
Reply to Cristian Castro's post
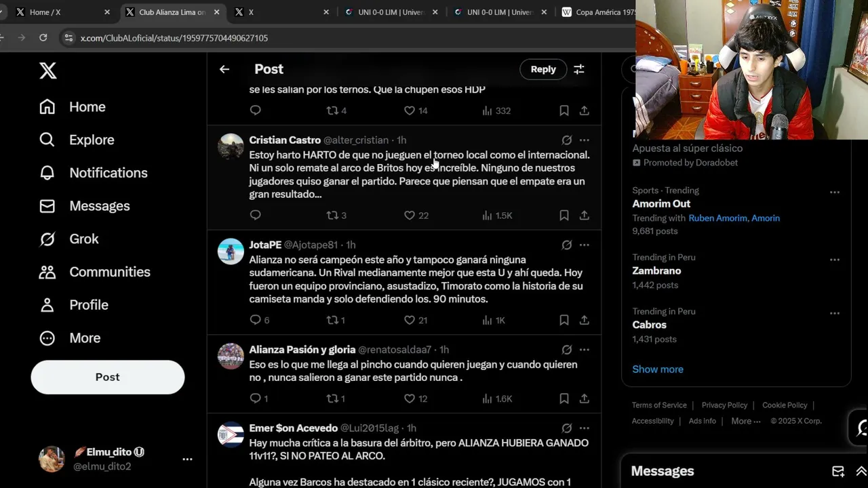pyautogui.click(x=255, y=215)
